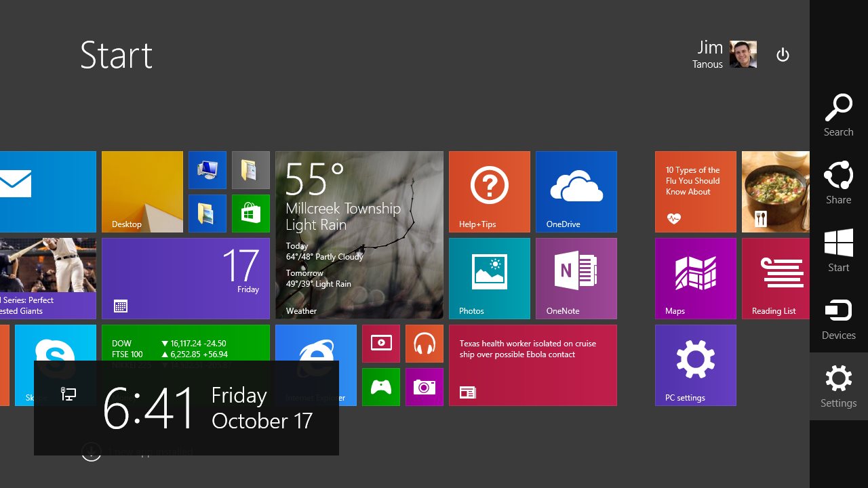Open the Devices charm

(838, 319)
